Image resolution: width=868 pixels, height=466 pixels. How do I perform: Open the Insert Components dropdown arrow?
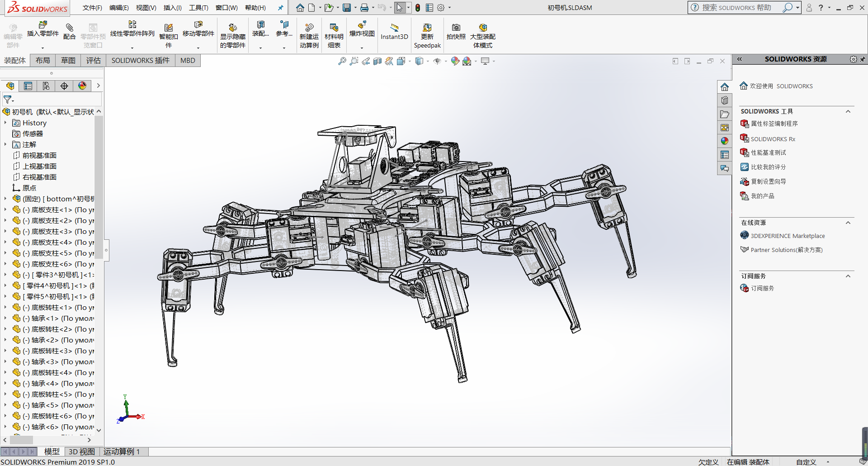coord(43,48)
